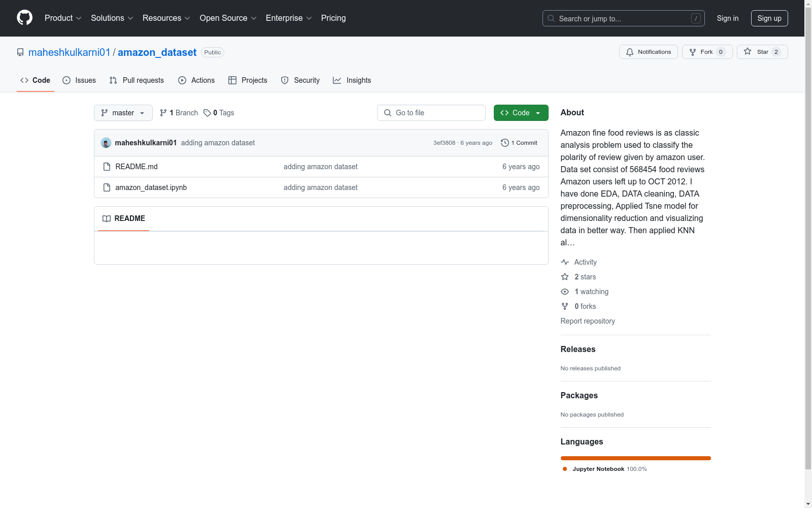Click the GitHub logo icon
Screen dimensions: 812x508
(x=24, y=18)
